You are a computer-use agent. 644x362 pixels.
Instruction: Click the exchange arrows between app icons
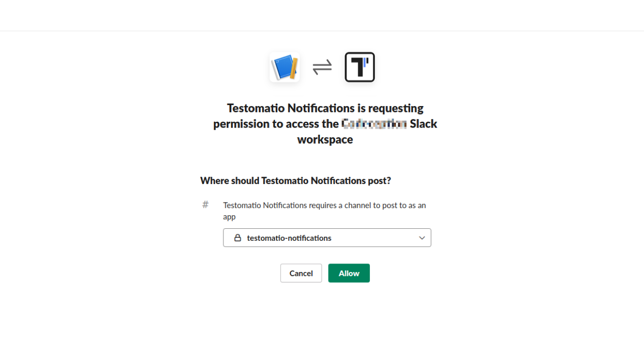coord(322,67)
